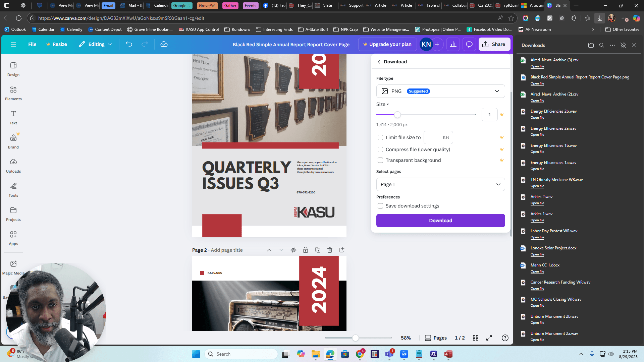Lock Page 2 with the padlock icon
644x362 pixels.
(306, 250)
